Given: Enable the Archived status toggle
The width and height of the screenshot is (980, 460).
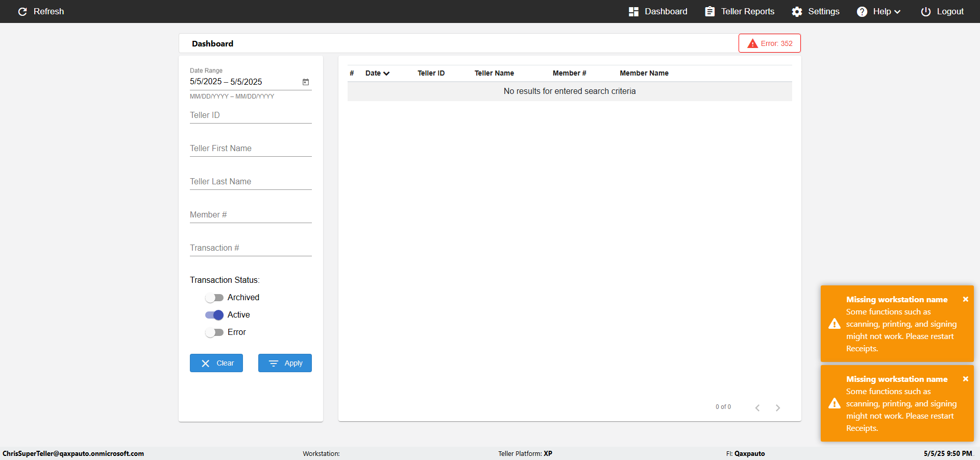Looking at the screenshot, I should tap(214, 298).
